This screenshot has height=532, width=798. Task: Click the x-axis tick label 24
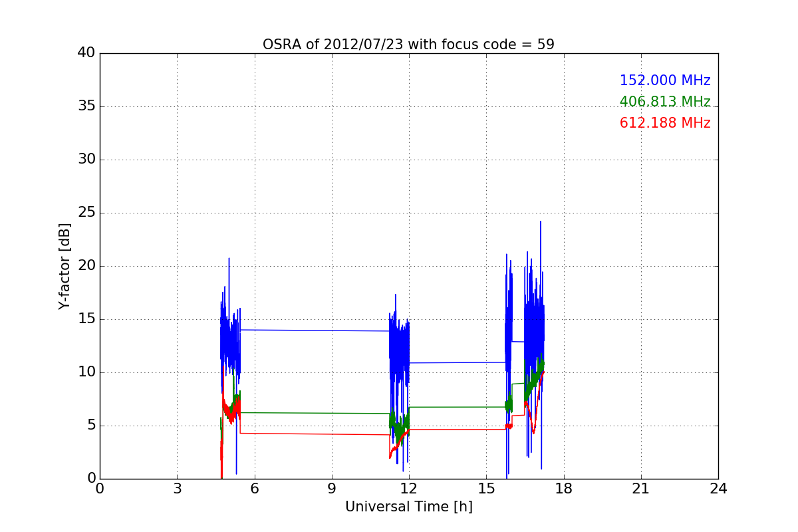pos(718,489)
